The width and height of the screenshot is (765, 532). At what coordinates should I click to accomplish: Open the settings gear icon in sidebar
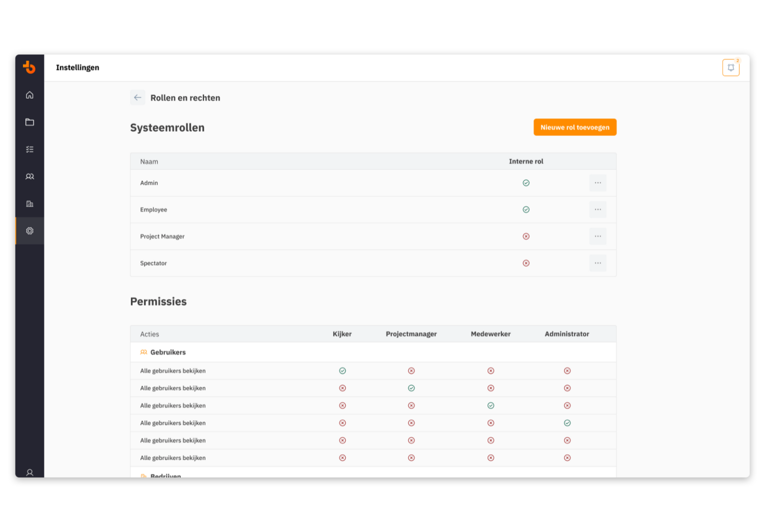(29, 231)
